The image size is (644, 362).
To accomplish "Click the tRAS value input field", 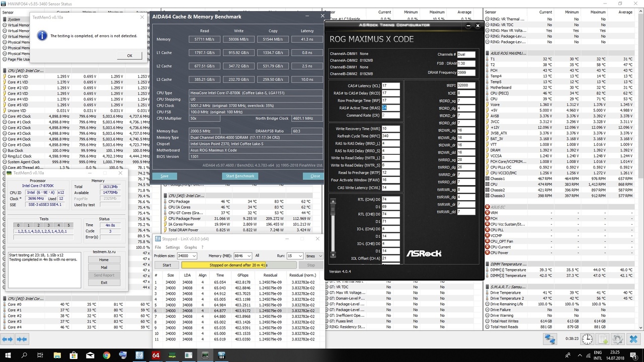I will pyautogui.click(x=391, y=108).
